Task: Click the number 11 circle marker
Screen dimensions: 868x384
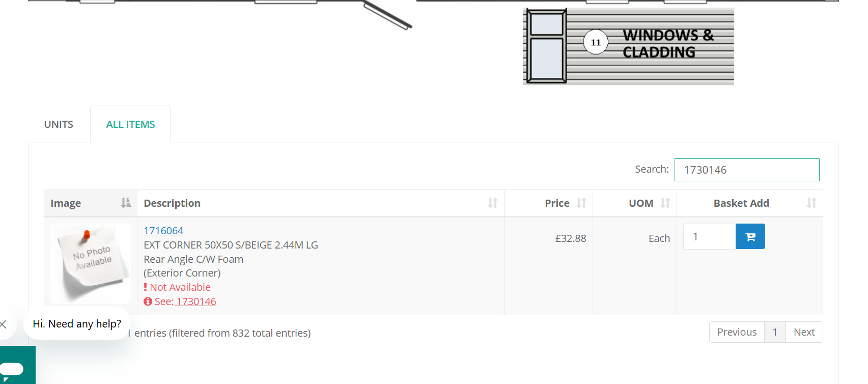Action: [x=596, y=42]
